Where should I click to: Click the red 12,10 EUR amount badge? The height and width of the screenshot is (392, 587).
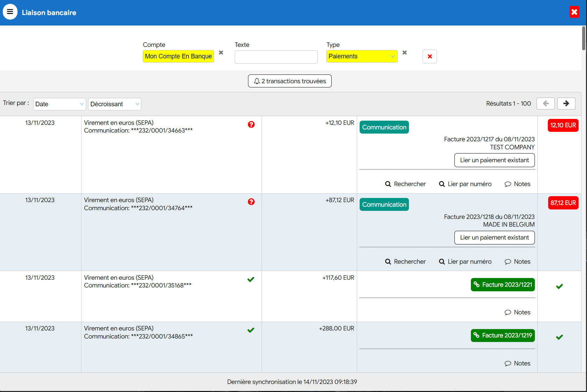tap(563, 125)
